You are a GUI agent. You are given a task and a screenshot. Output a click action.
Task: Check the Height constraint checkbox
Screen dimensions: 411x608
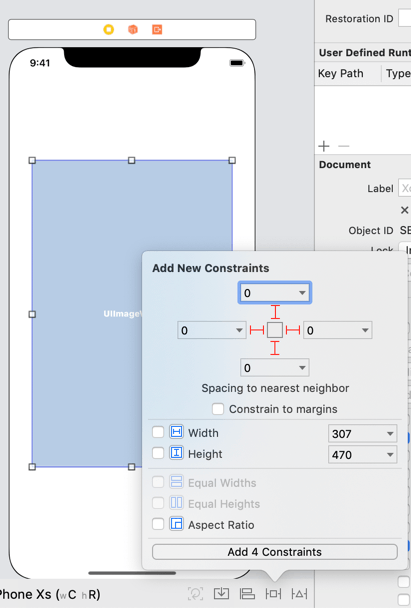(x=158, y=453)
